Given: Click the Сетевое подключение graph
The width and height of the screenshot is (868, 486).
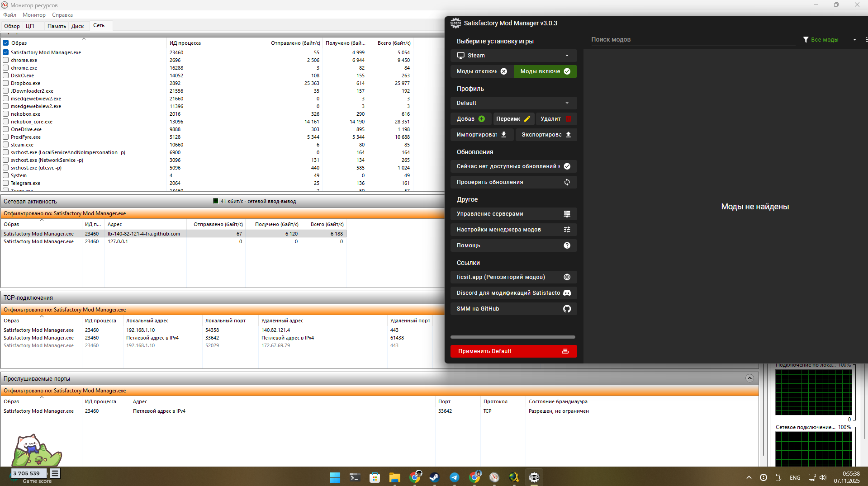Looking at the screenshot, I should coord(813,449).
